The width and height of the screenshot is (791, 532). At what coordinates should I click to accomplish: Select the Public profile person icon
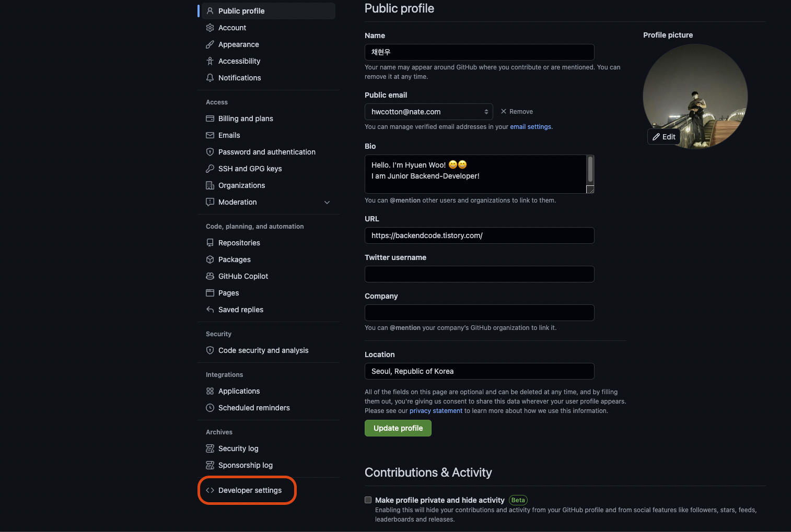tap(210, 10)
